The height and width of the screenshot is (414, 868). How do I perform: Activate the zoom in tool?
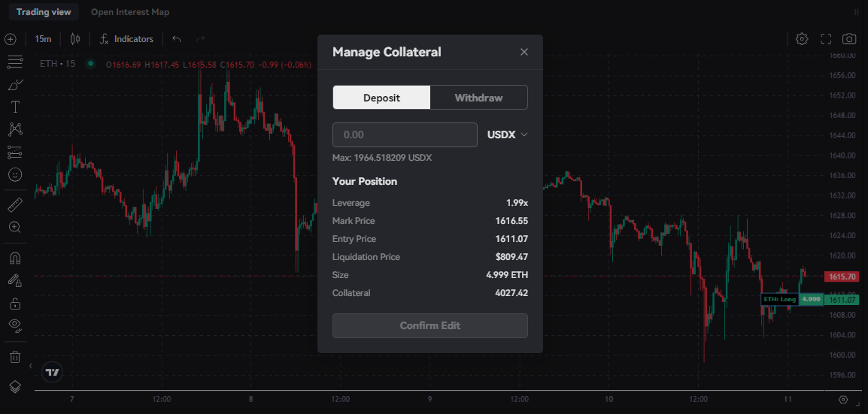pos(15,227)
